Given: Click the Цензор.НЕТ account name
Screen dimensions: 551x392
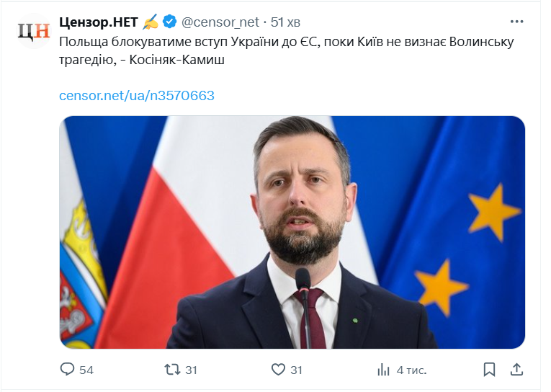Looking at the screenshot, I should pos(98,22).
